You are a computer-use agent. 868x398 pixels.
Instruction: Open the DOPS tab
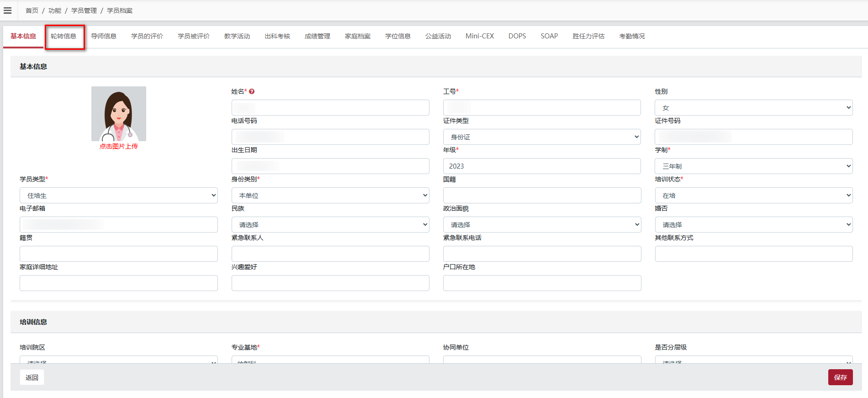pyautogui.click(x=517, y=36)
